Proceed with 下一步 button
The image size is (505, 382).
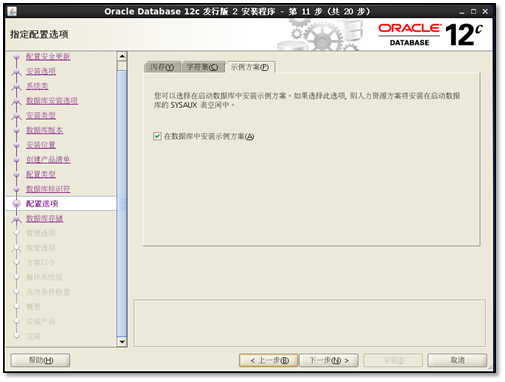[329, 360]
